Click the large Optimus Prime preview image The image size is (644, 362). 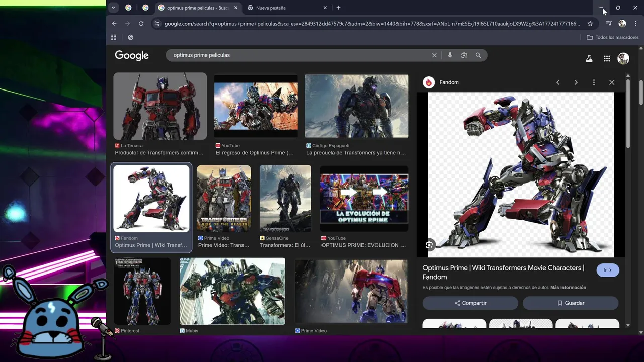[x=521, y=174]
